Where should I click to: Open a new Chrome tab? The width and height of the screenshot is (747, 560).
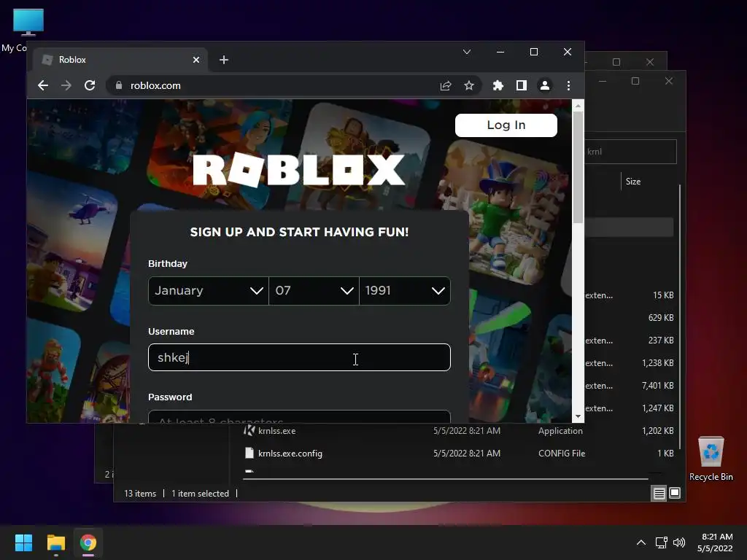coord(224,60)
